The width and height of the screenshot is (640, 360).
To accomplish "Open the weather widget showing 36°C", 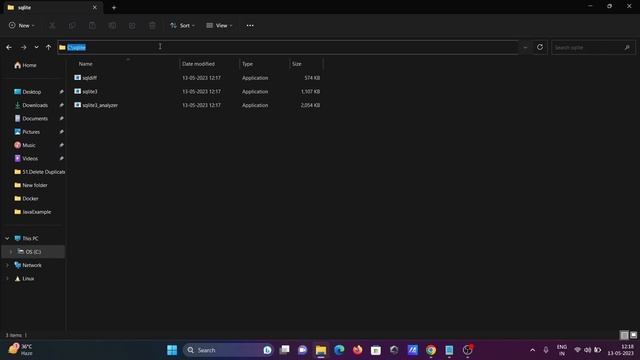I will click(x=21, y=349).
